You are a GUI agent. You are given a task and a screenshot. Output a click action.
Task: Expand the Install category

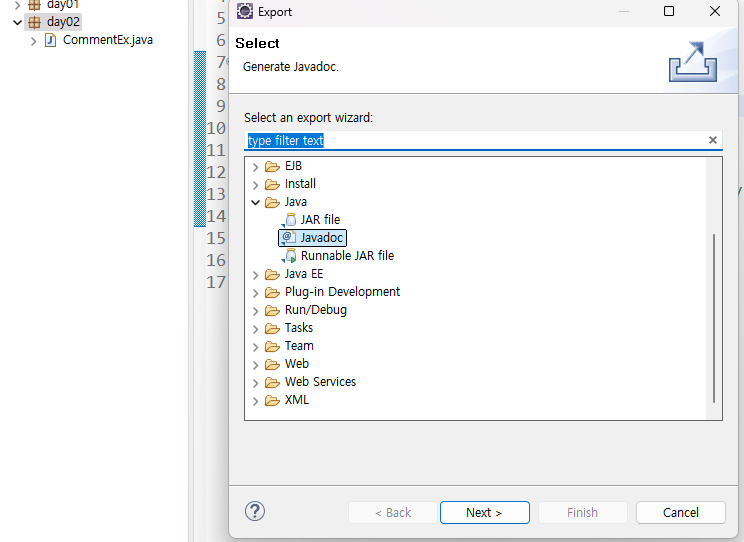coord(255,185)
